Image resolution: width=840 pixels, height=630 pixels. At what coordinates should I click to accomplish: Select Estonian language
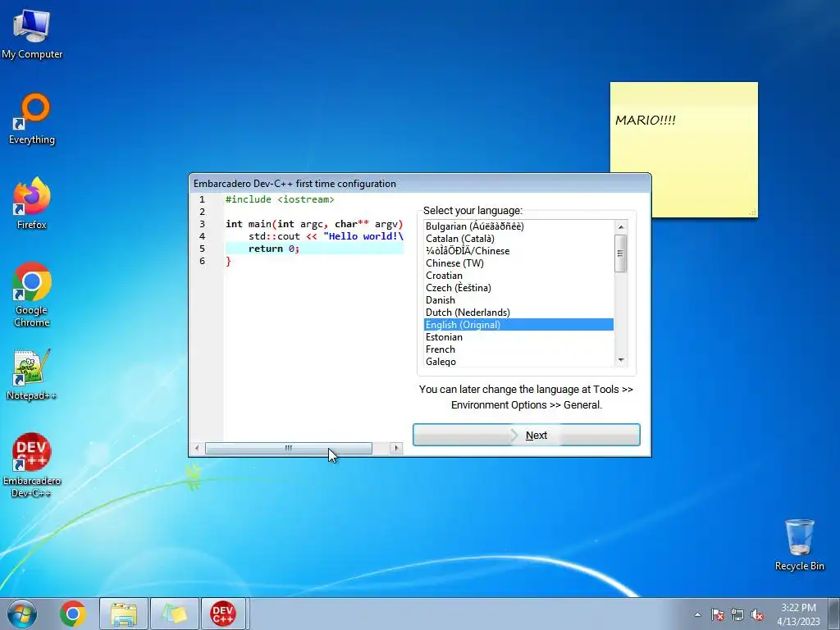[518, 337]
